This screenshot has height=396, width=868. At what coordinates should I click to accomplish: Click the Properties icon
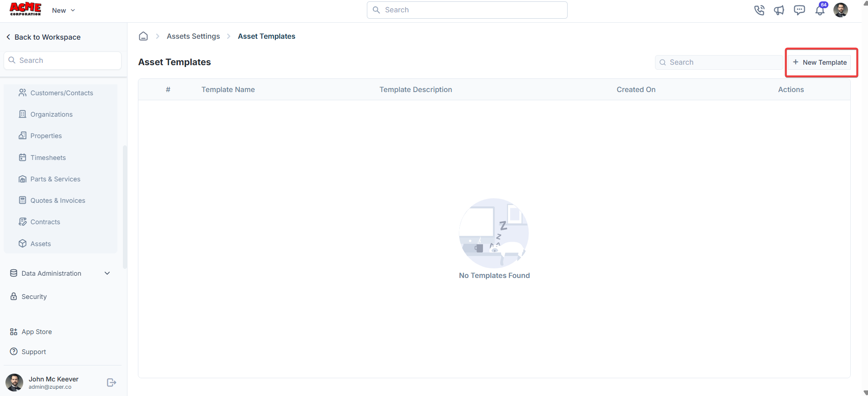22,135
